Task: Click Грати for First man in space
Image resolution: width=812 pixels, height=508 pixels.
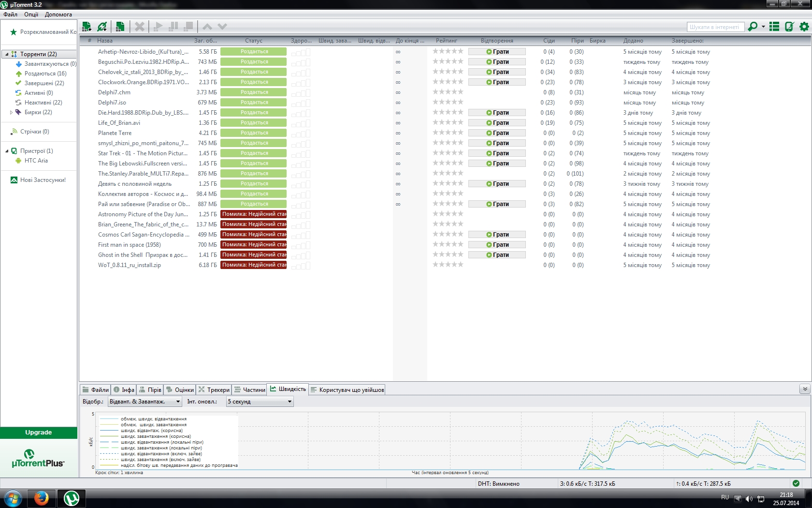Action: [497, 245]
